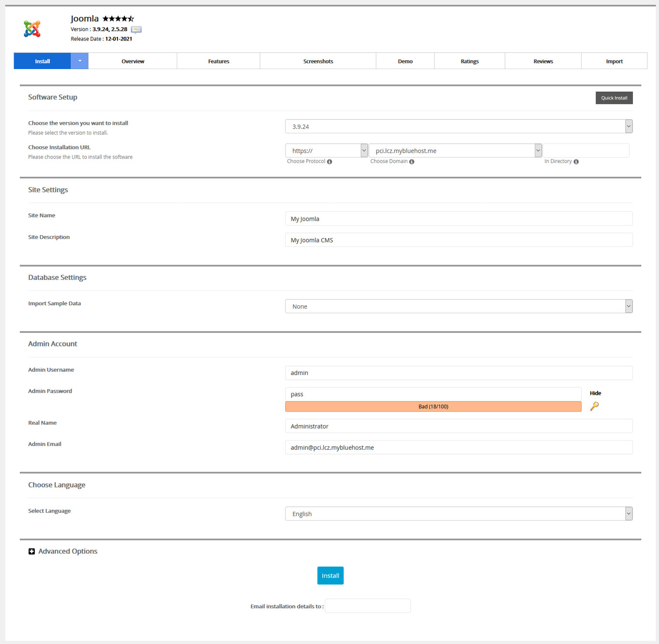This screenshot has height=644, width=659.
Task: Click the Site Name field
Action: coord(458,218)
